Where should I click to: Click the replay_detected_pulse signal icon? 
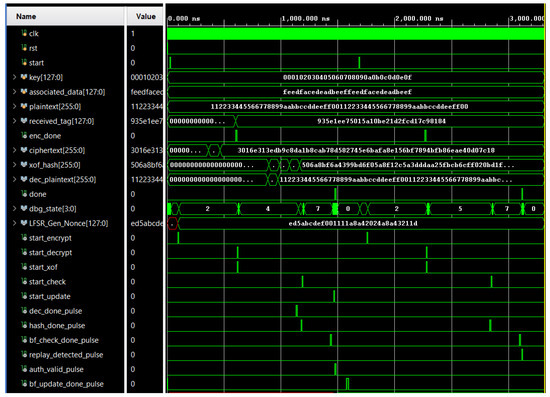click(x=24, y=355)
